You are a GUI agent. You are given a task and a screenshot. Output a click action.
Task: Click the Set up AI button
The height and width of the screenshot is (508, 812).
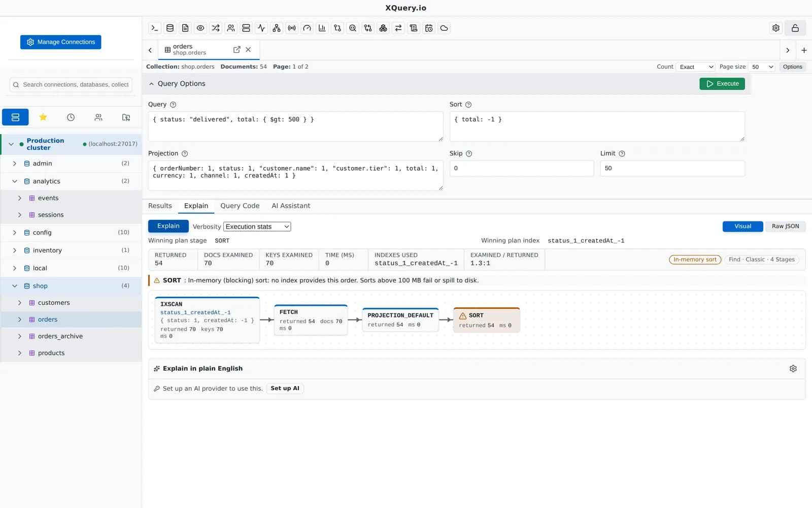tap(285, 388)
